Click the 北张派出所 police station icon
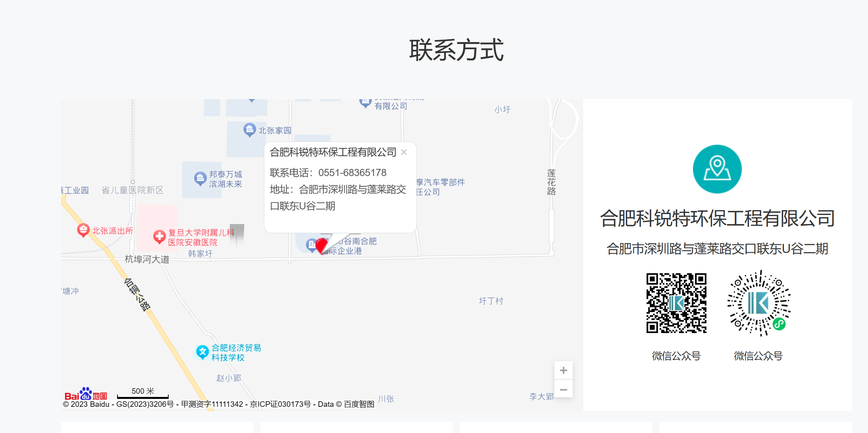The width and height of the screenshot is (868, 433). [x=83, y=230]
